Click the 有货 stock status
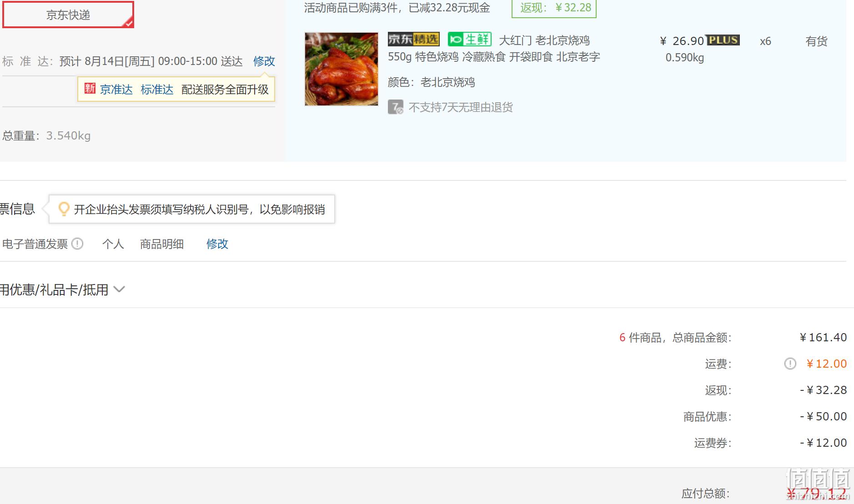 [816, 41]
